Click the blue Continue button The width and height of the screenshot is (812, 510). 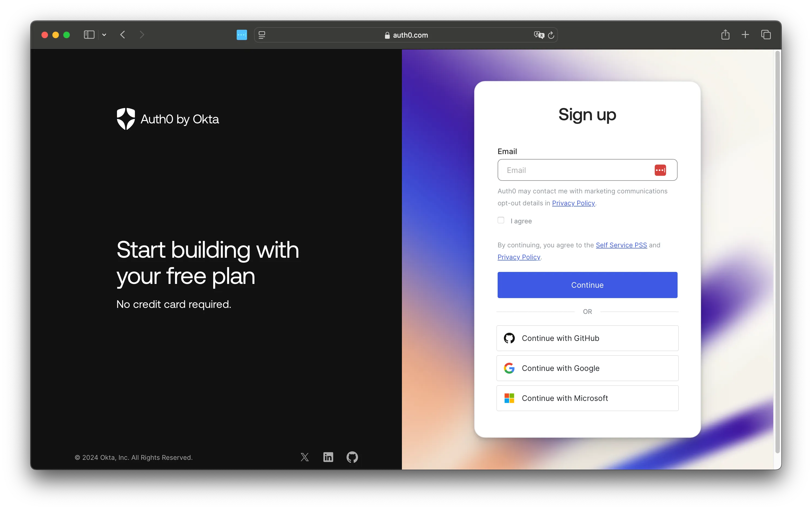[587, 284]
